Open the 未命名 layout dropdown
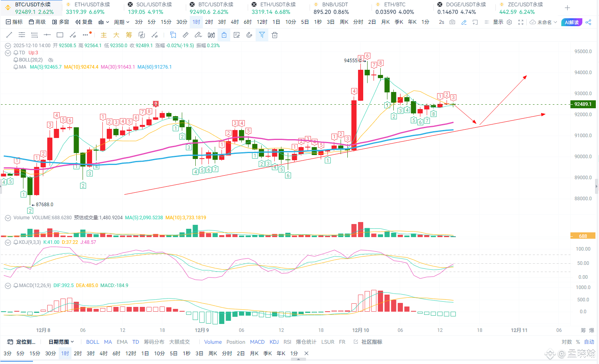Image resolution: width=599 pixels, height=364 pixels. coord(543,22)
